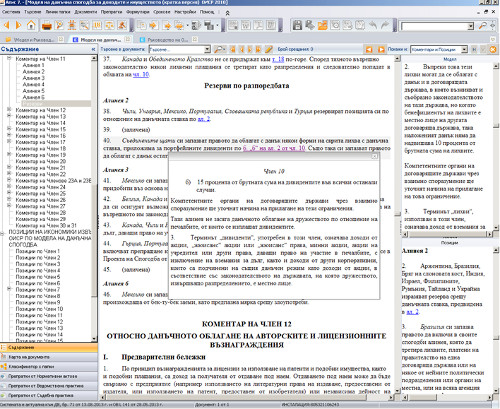Select Коментар на Член 30 и 31 item
The height and width of the screenshot is (409, 500).
pyautogui.click(x=46, y=225)
